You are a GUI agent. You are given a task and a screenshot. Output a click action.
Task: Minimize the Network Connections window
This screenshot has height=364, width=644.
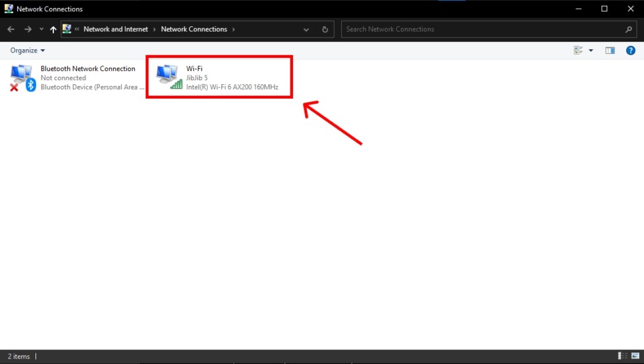pos(578,9)
